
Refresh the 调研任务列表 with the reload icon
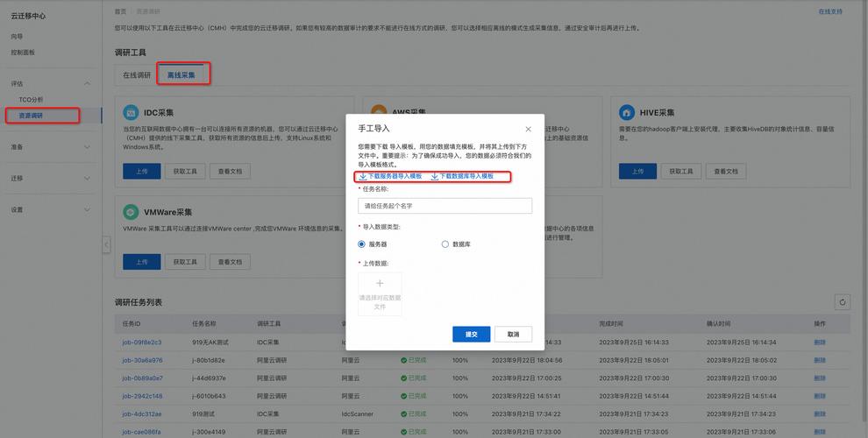[x=842, y=302]
